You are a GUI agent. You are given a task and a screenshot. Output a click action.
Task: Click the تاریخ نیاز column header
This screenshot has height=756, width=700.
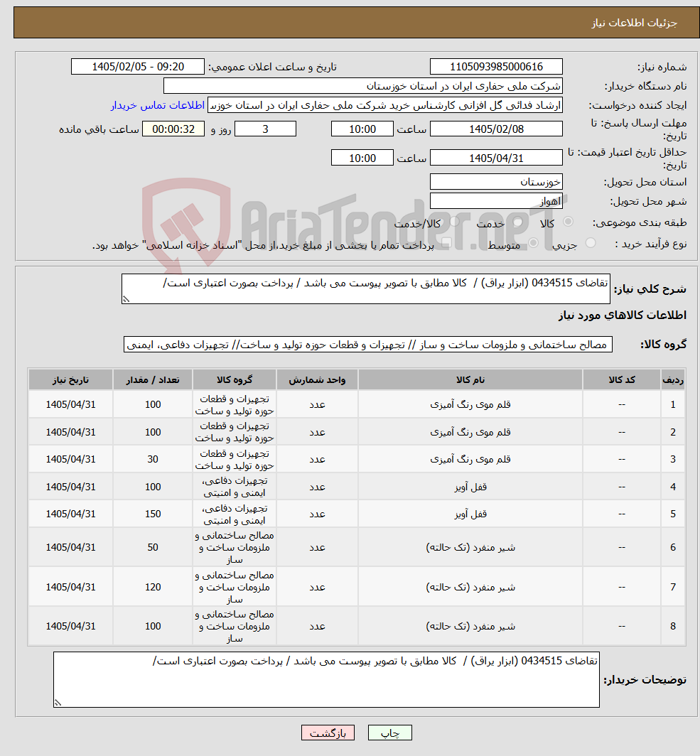[71, 379]
